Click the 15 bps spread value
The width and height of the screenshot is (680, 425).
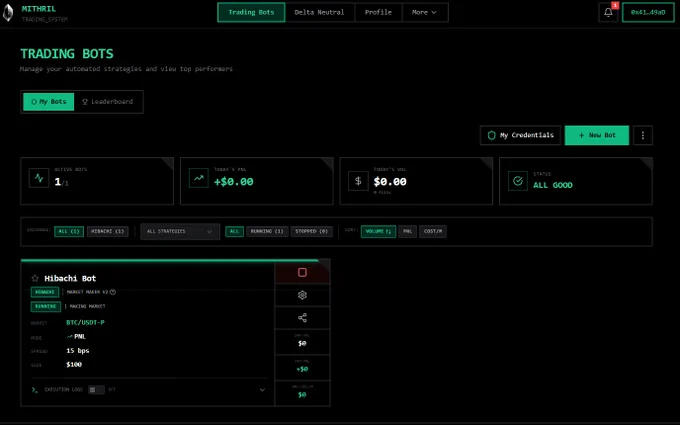pyautogui.click(x=78, y=350)
